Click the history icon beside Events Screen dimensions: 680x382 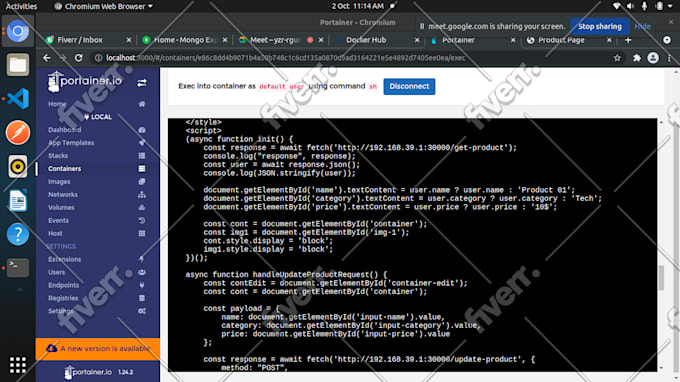(x=142, y=220)
